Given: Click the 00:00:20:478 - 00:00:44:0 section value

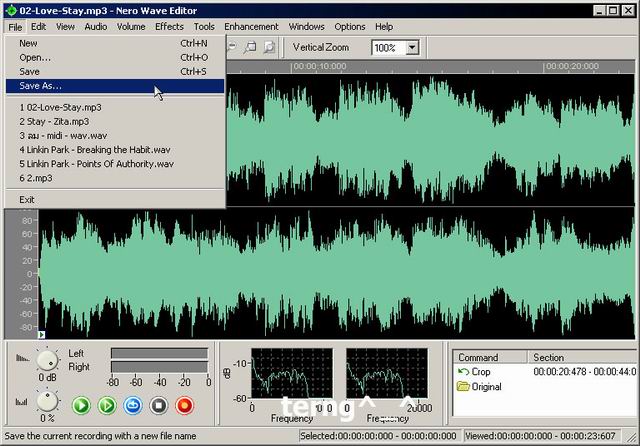Looking at the screenshot, I should [584, 372].
